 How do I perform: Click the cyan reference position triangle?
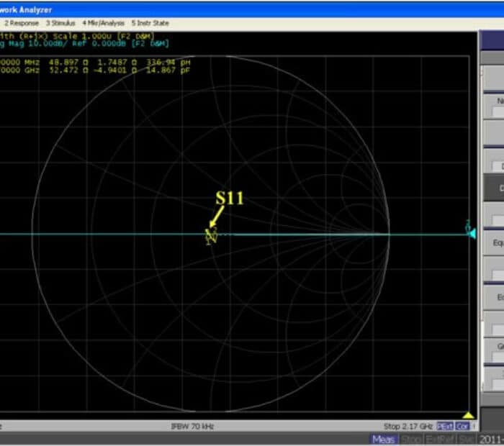point(471,234)
